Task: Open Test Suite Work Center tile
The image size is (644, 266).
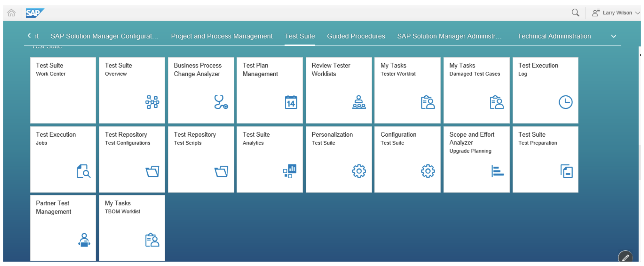Action: pos(63,90)
